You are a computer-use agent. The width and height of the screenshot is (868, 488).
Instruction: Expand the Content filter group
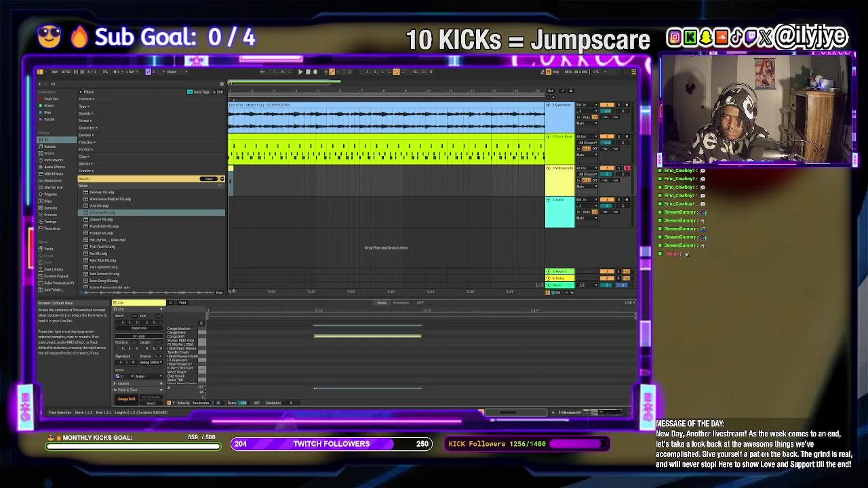click(86, 99)
